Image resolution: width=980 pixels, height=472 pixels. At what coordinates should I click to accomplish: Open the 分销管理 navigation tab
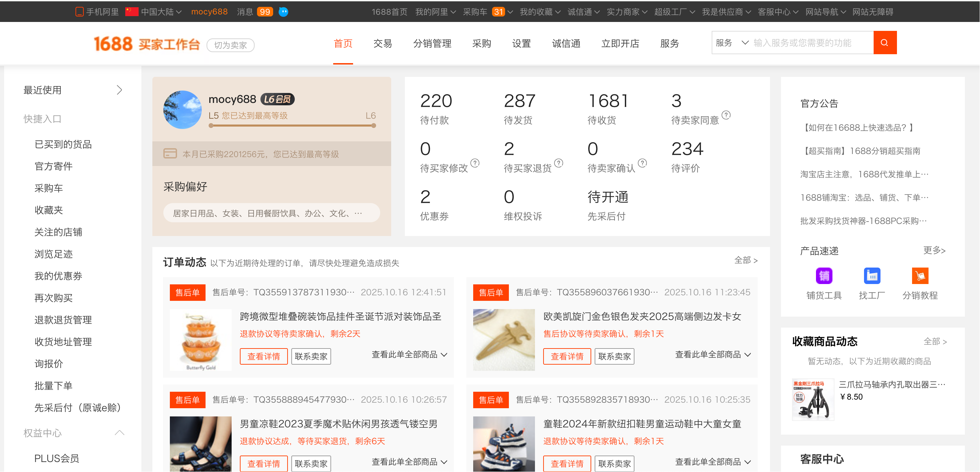click(x=432, y=43)
